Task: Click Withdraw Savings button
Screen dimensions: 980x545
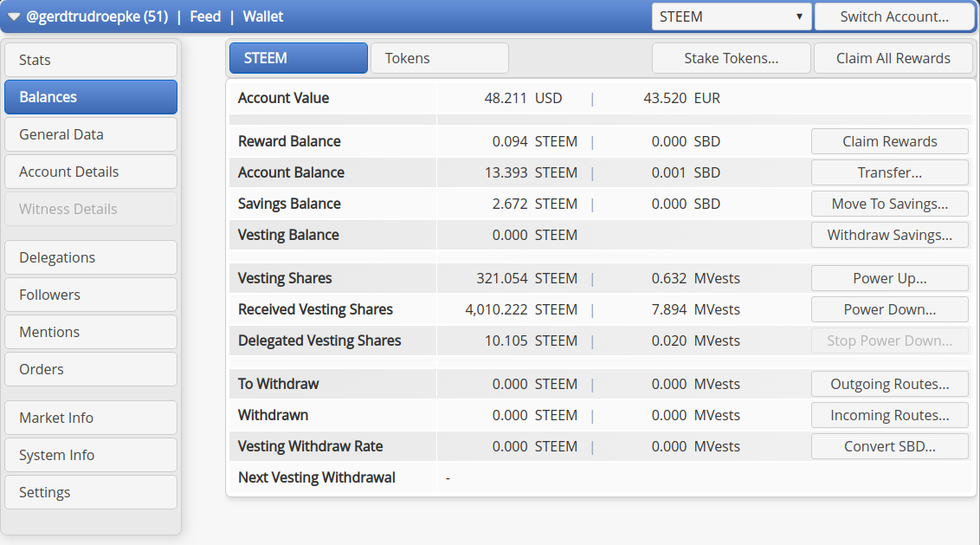Action: (x=889, y=236)
